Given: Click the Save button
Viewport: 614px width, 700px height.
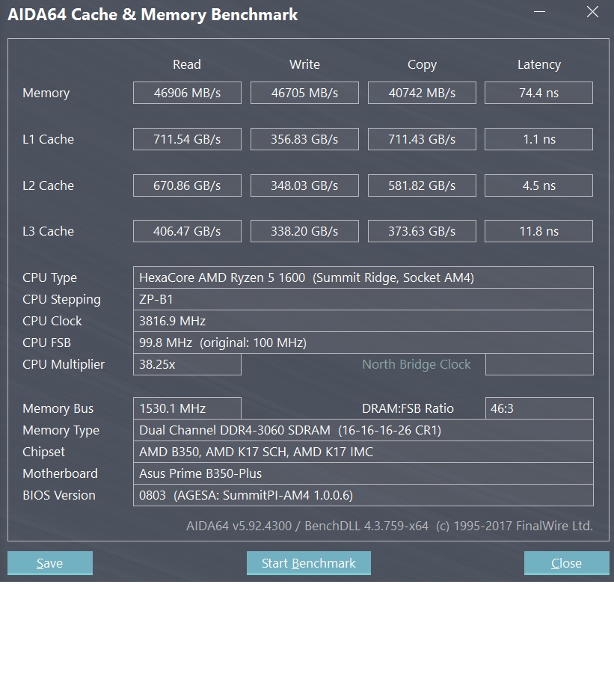Looking at the screenshot, I should click(50, 563).
